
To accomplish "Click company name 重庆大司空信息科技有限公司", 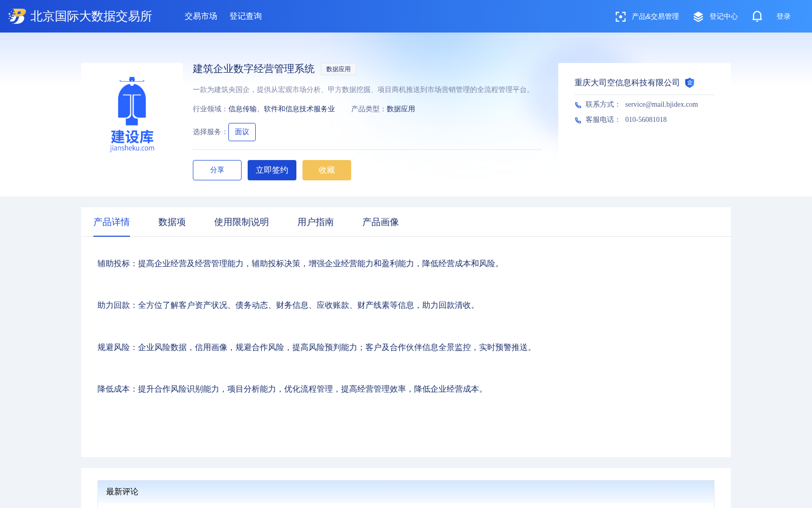I will [627, 83].
